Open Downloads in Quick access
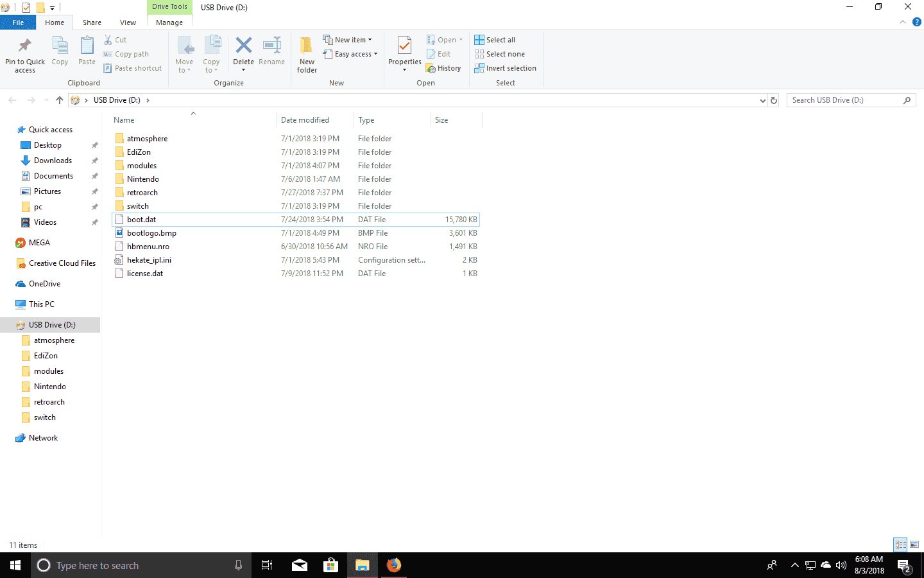924x578 pixels. pos(53,161)
